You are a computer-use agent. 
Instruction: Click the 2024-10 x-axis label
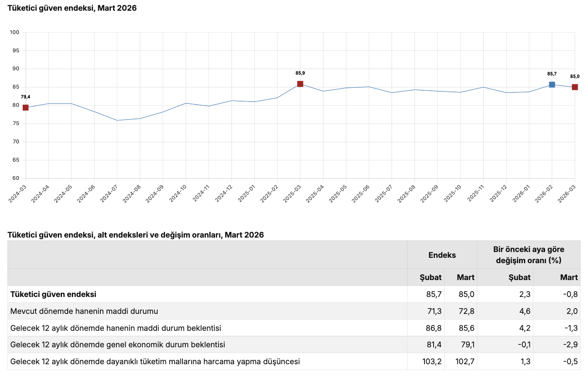pyautogui.click(x=178, y=194)
